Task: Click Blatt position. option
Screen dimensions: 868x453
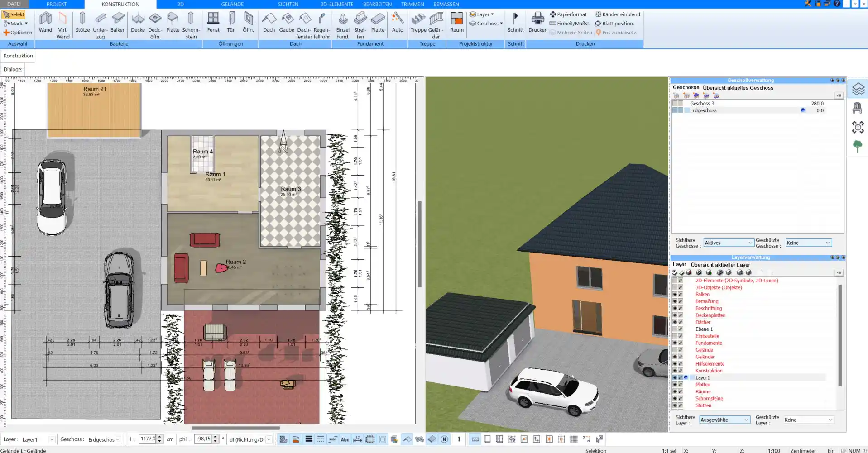Action: tap(614, 24)
